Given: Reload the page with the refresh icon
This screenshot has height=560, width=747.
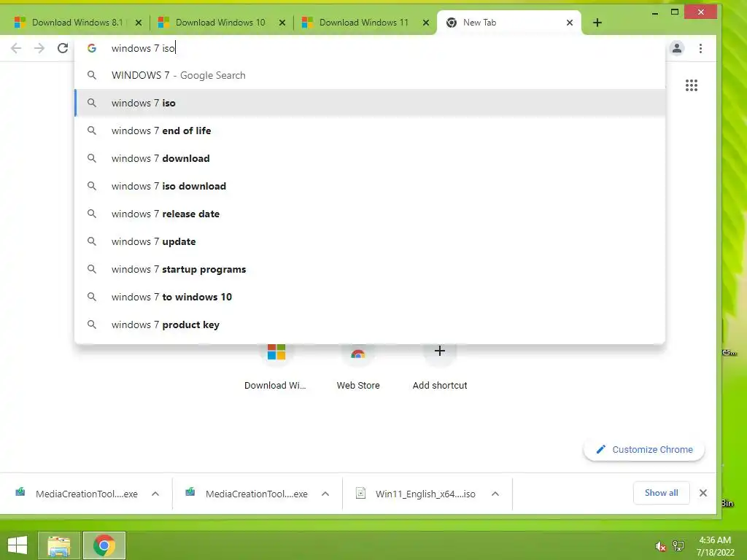Looking at the screenshot, I should coord(63,48).
